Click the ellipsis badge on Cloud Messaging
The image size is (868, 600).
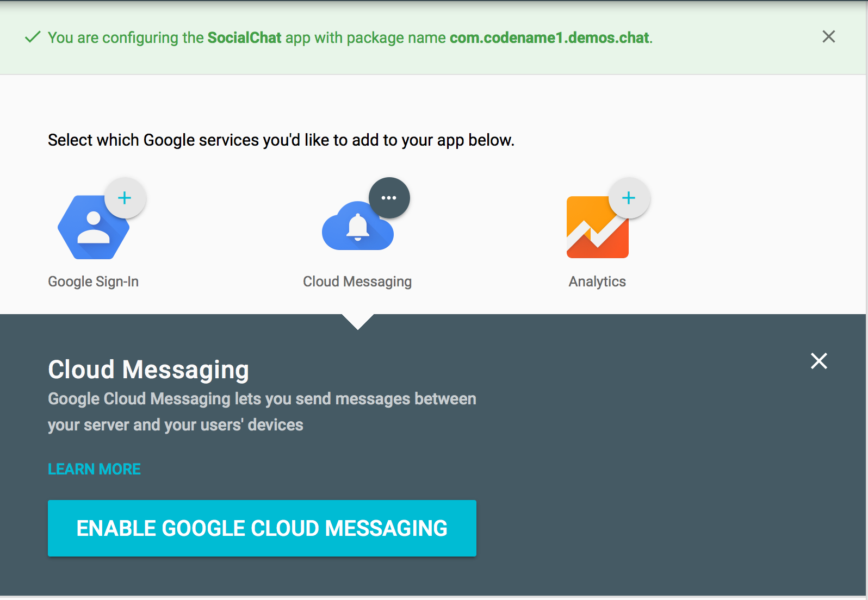389,198
